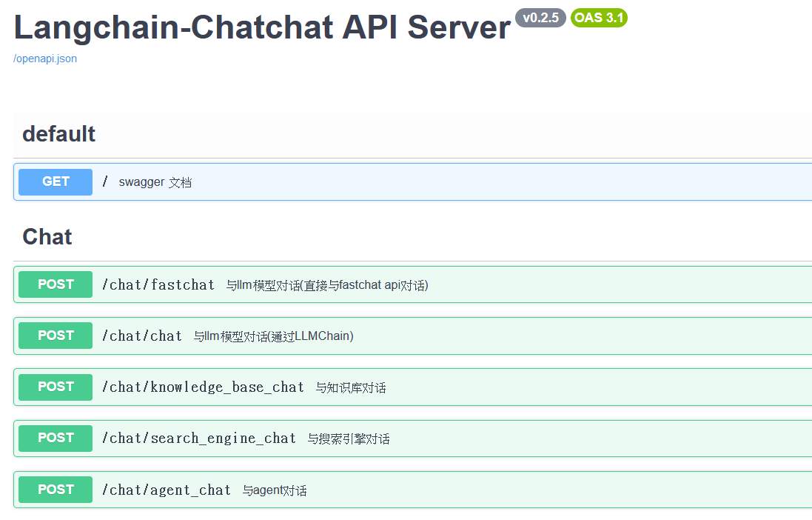Click GET badge for swagger docs

coord(56,182)
